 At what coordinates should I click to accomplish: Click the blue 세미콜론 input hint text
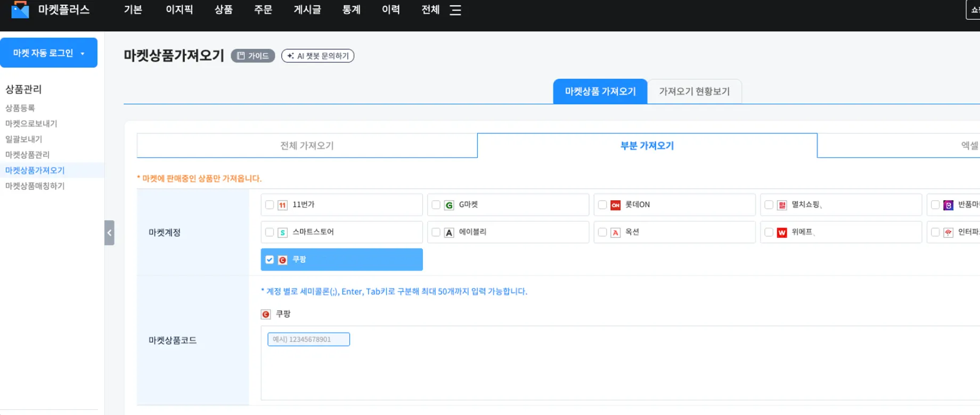pyautogui.click(x=394, y=291)
